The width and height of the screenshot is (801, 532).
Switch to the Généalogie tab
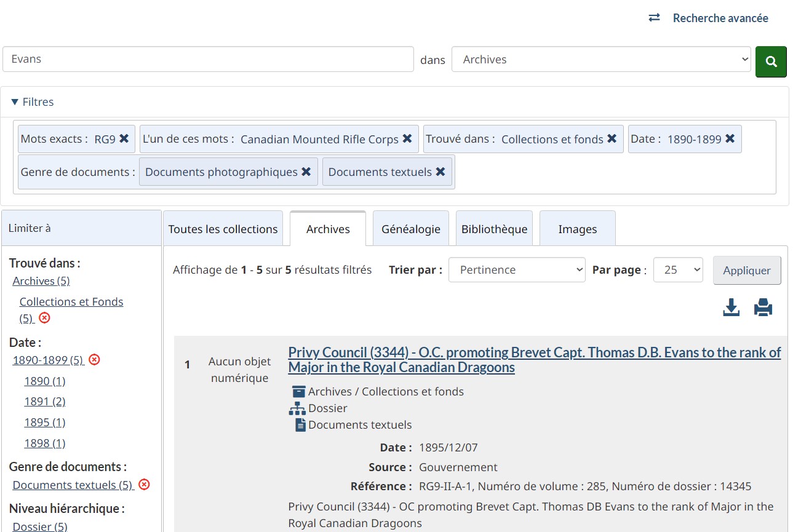(410, 229)
